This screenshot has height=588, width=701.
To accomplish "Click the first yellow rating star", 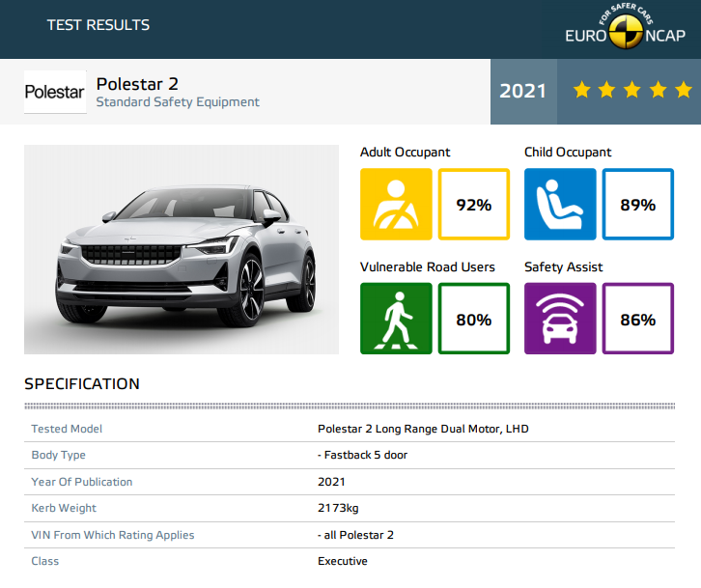I will click(x=581, y=90).
